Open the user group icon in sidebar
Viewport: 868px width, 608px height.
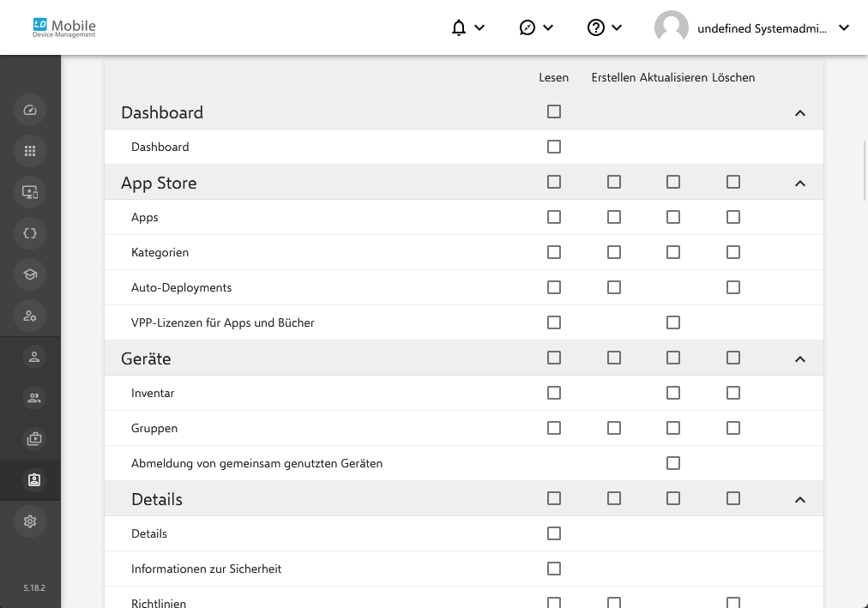coord(33,398)
